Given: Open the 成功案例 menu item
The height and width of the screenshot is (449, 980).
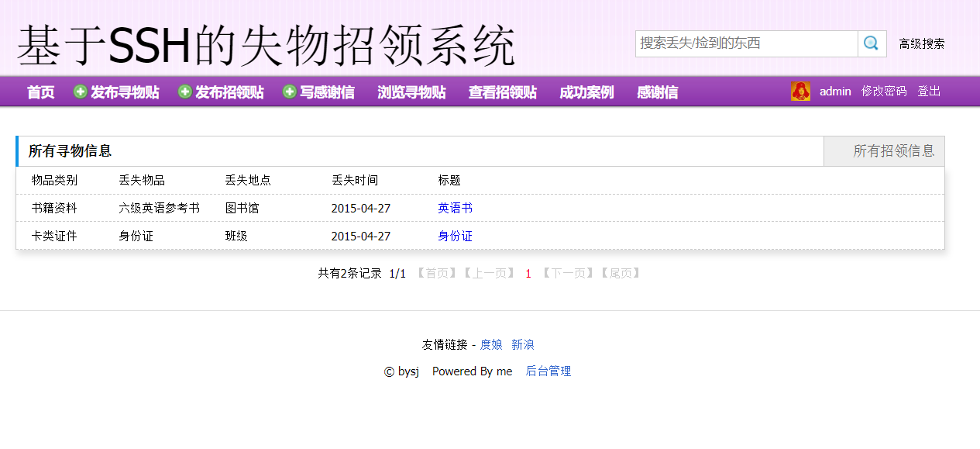Looking at the screenshot, I should [x=586, y=92].
